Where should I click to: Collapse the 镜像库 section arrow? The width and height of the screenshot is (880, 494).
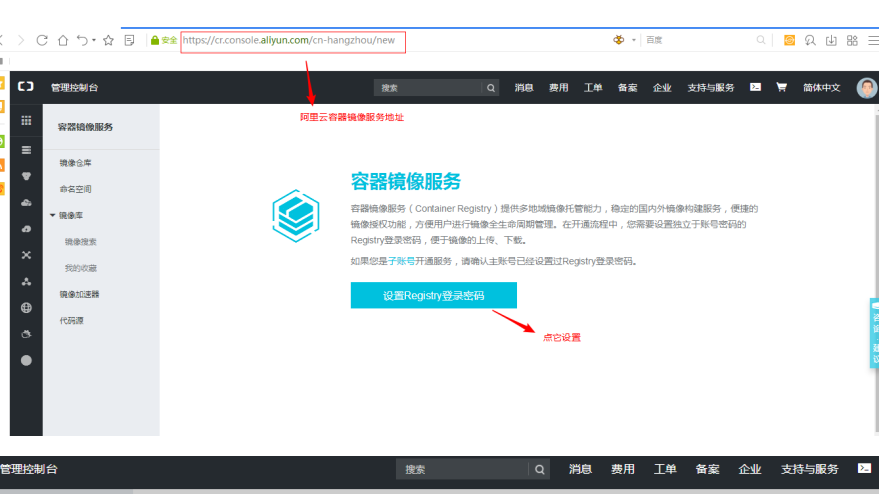click(53, 215)
